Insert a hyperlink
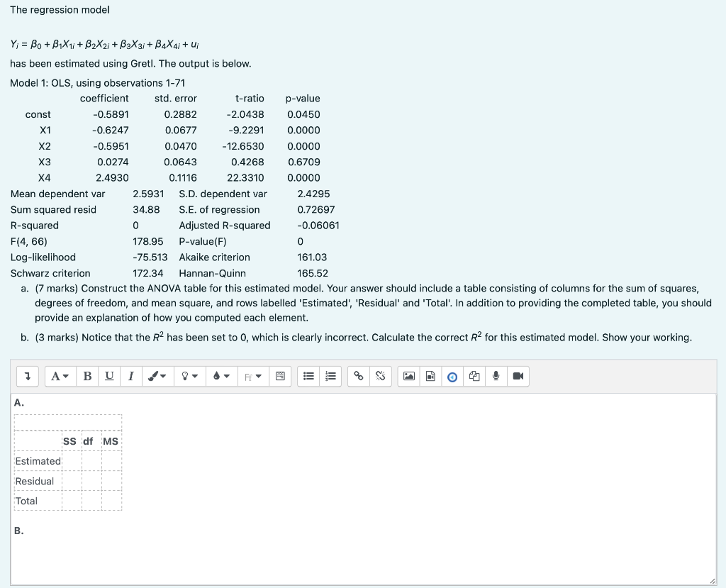 (x=359, y=377)
